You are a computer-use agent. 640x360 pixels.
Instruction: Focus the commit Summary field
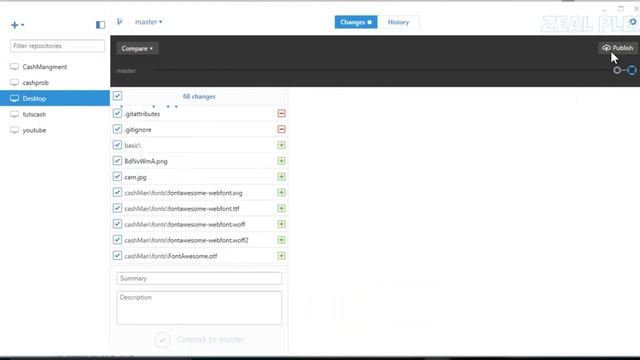pos(199,278)
